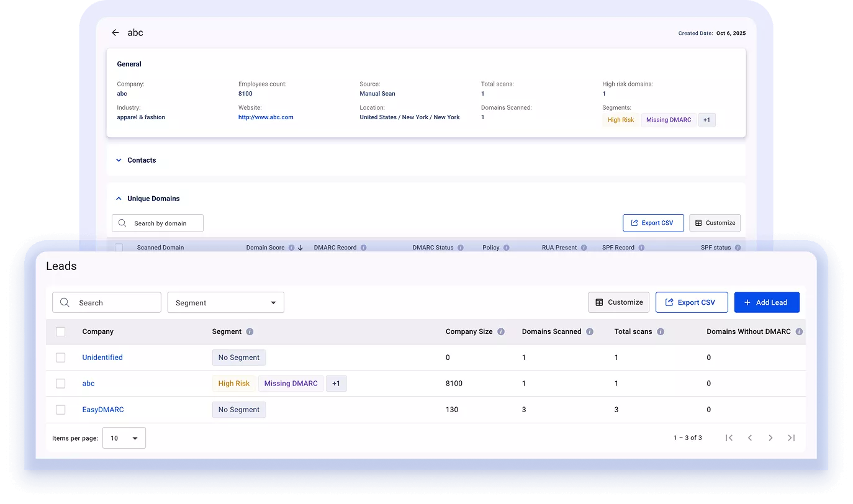The image size is (853, 504).
Task: Check the select-all checkbox in Leads header
Action: (x=60, y=331)
